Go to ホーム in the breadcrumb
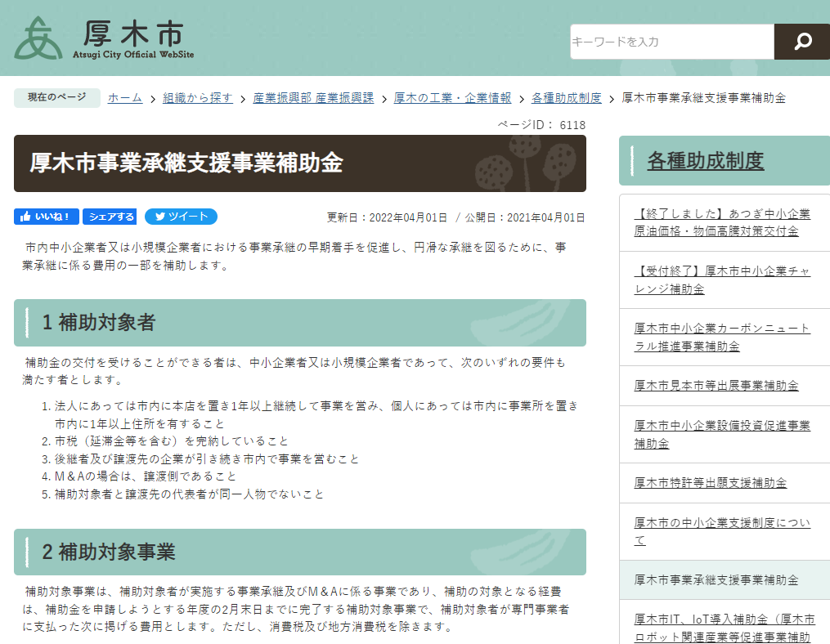The image size is (830, 644). [x=124, y=98]
